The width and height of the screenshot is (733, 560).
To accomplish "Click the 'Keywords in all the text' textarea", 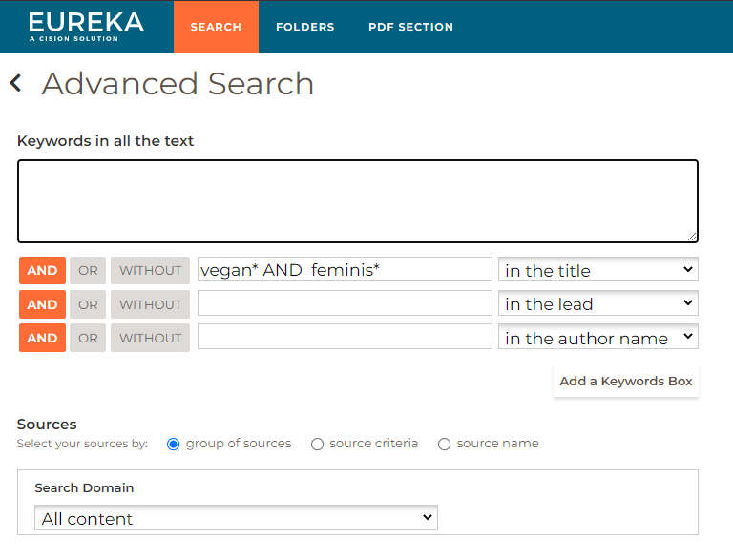I will tap(357, 201).
